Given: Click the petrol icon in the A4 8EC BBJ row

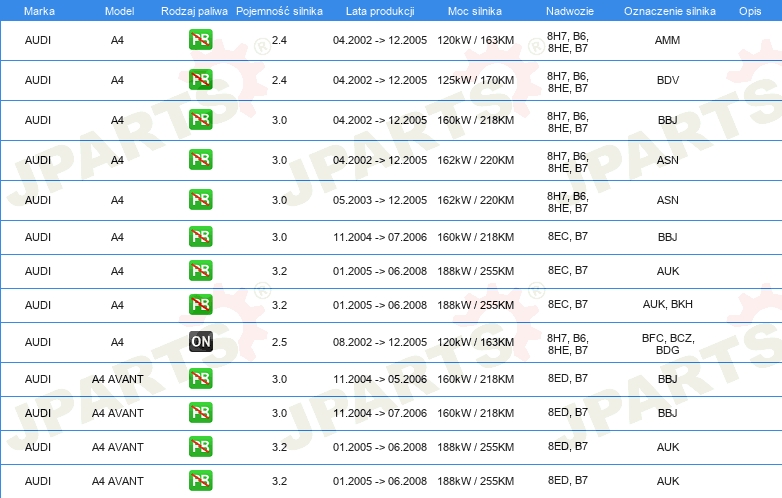Looking at the screenshot, I should pos(200,237).
